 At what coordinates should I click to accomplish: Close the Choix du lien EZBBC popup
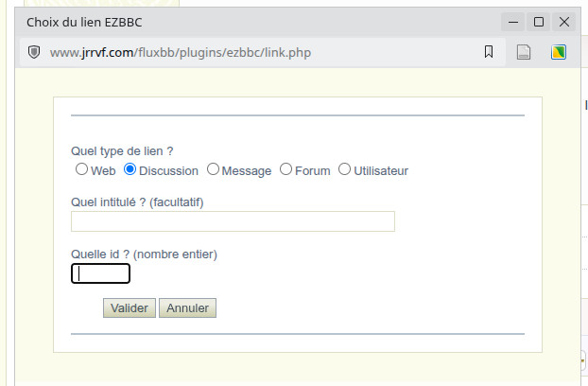pos(564,22)
